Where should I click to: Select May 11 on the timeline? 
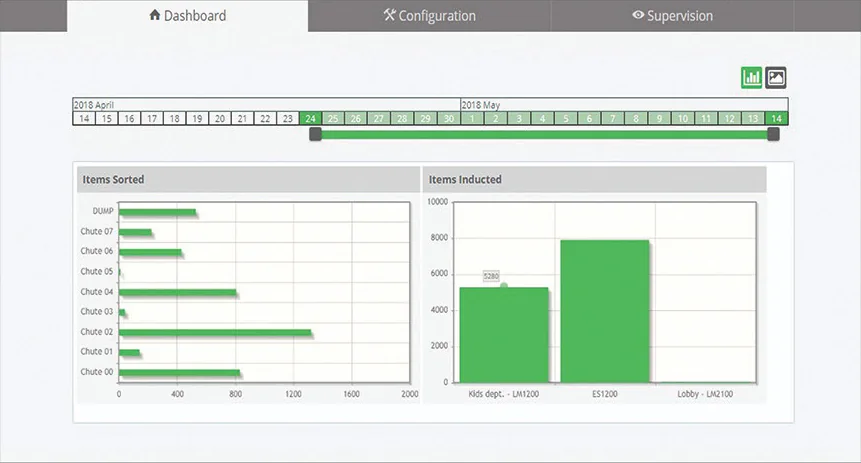[706, 118]
